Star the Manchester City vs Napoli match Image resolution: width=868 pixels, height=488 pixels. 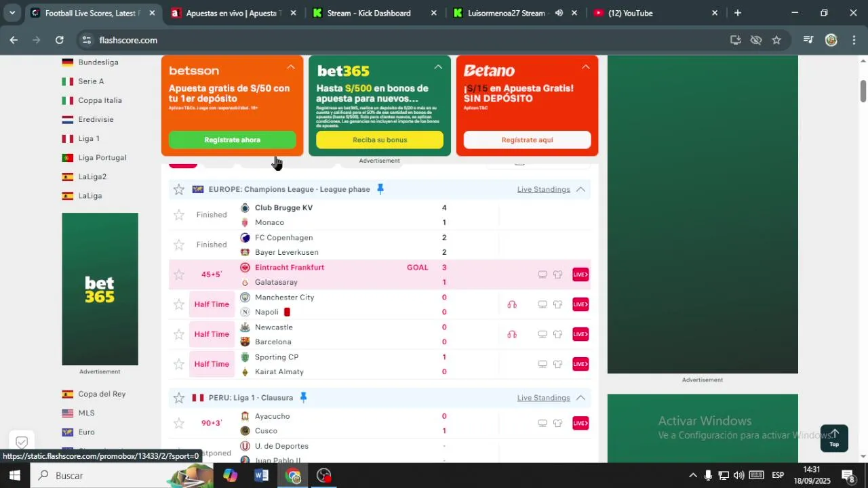(x=179, y=304)
